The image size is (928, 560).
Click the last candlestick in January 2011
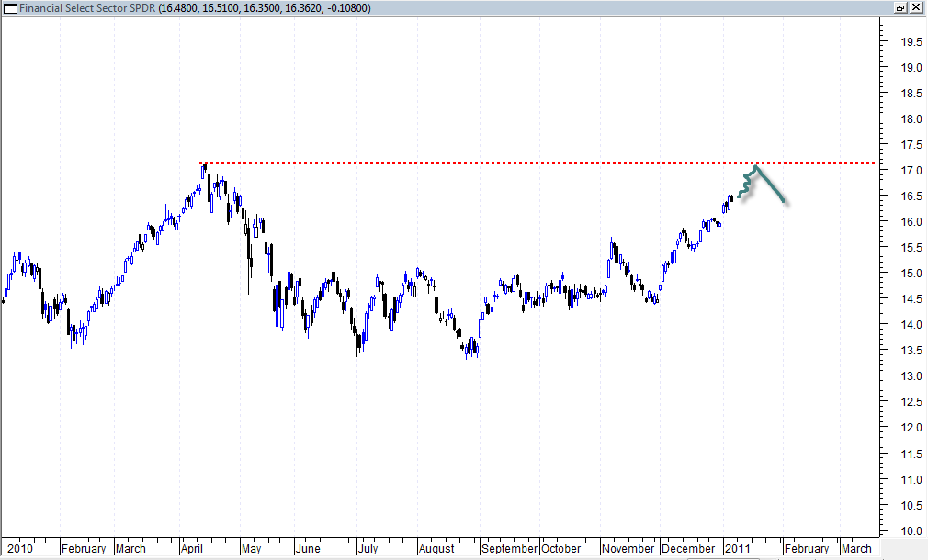pyautogui.click(x=731, y=198)
